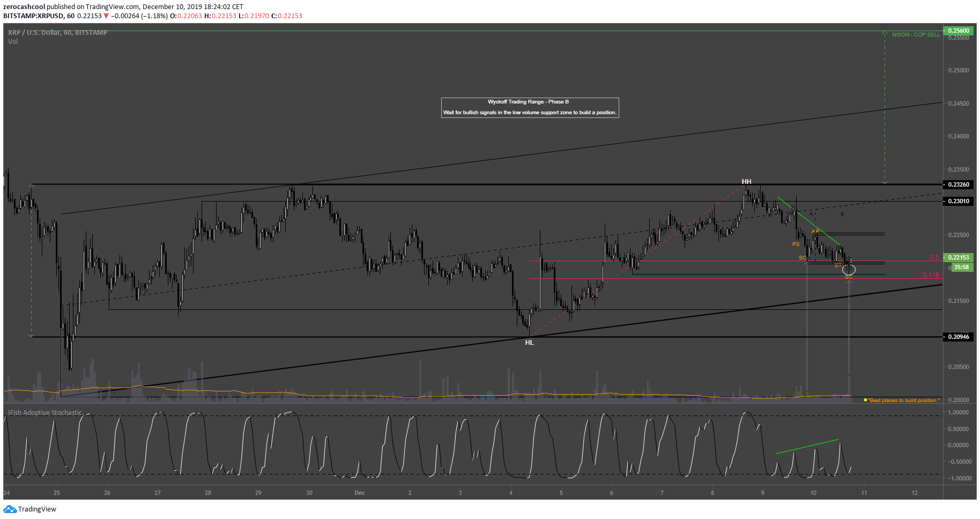This screenshot has height=519, width=980.
Task: Click the 'O:0.22063' open value
Action: pyautogui.click(x=186, y=16)
